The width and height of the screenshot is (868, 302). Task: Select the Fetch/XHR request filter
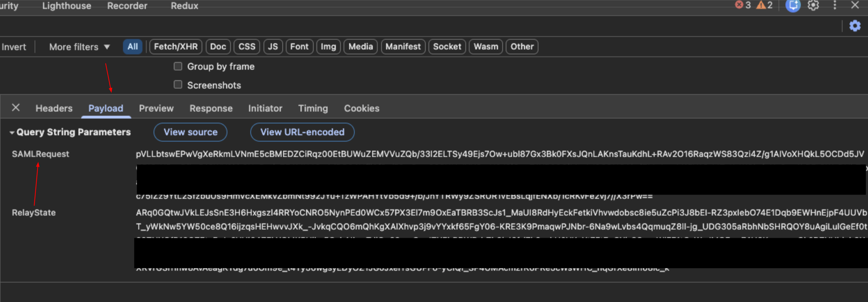(x=176, y=47)
